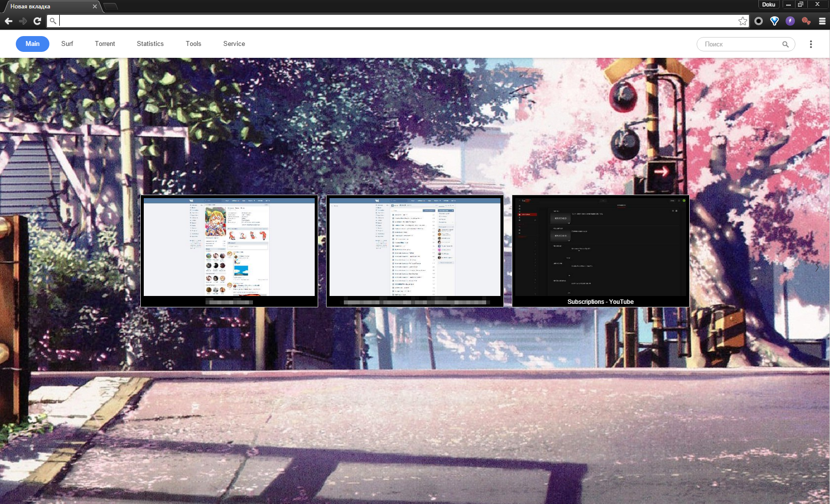
Task: Close the Новая вкладка tab
Action: click(x=95, y=6)
